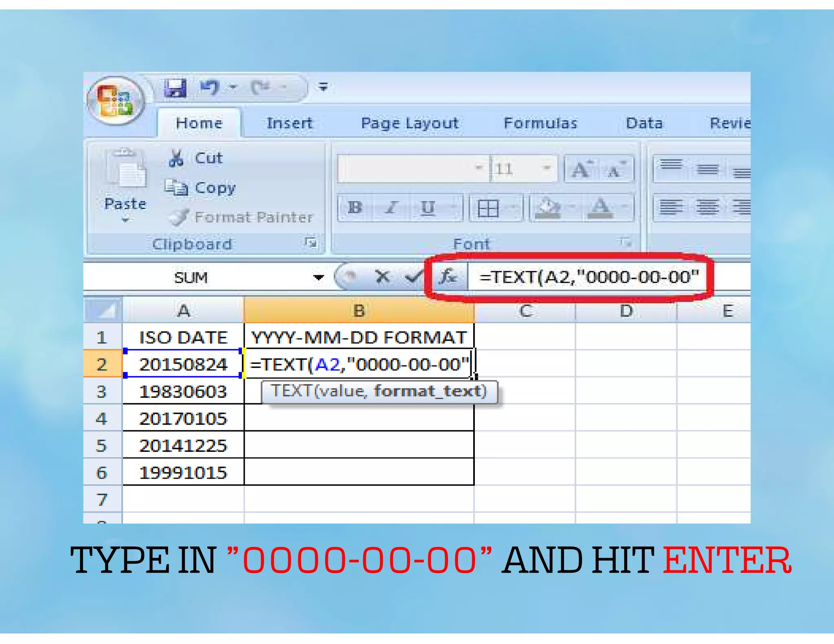Screen dimensions: 834x644
Task: Open the Formulas ribbon tab
Action: point(540,123)
